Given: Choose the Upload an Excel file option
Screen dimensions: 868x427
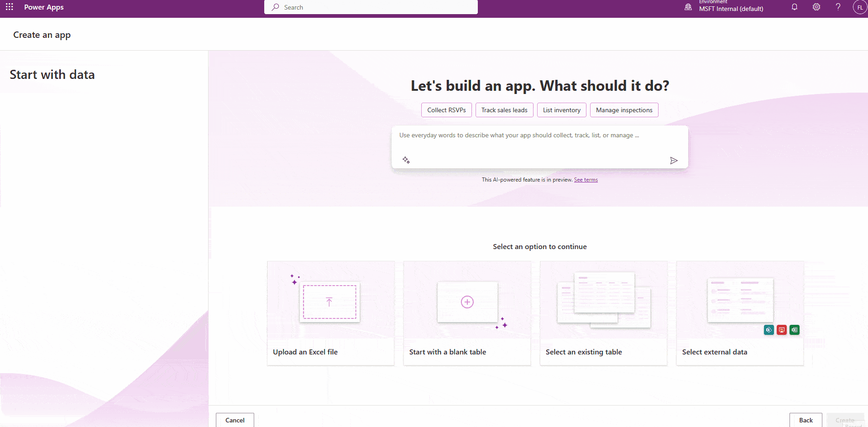Looking at the screenshot, I should (x=330, y=313).
